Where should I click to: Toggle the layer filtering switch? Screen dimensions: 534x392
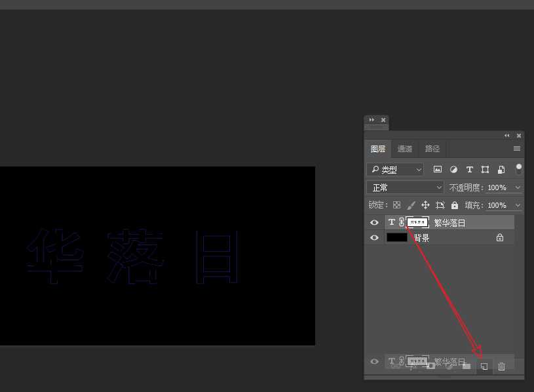518,169
